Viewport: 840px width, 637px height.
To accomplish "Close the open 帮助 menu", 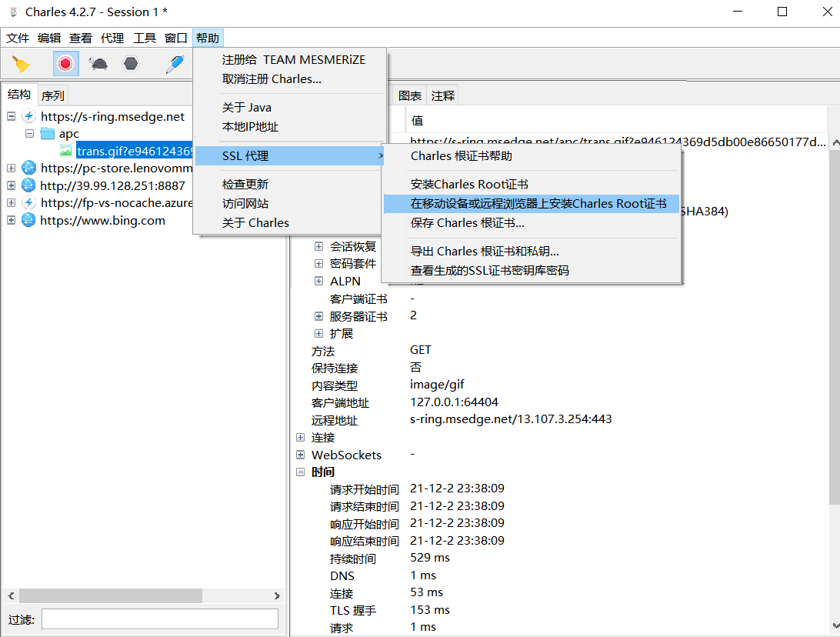I will pos(208,38).
